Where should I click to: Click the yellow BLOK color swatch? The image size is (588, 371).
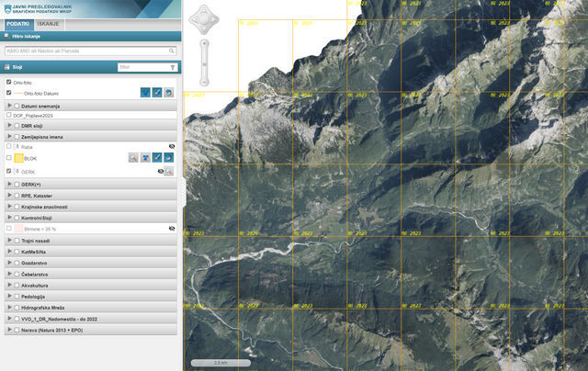(x=18, y=158)
